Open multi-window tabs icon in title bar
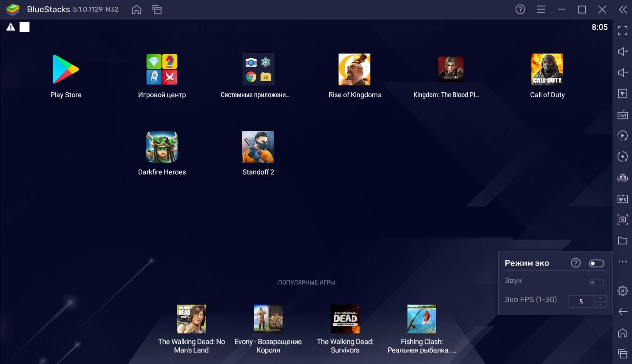This screenshot has width=632, height=364. (157, 9)
